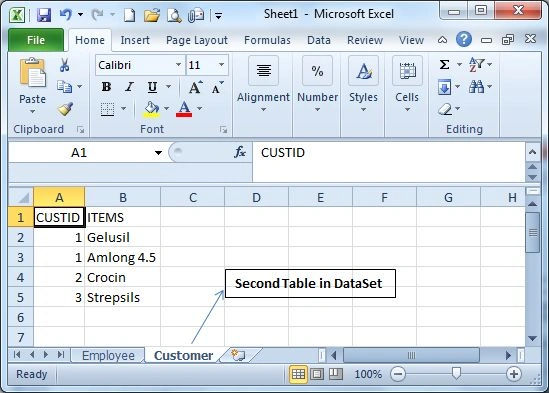This screenshot has height=393, width=549.
Task: Open the Calibri font name dropdown
Action: click(x=178, y=65)
